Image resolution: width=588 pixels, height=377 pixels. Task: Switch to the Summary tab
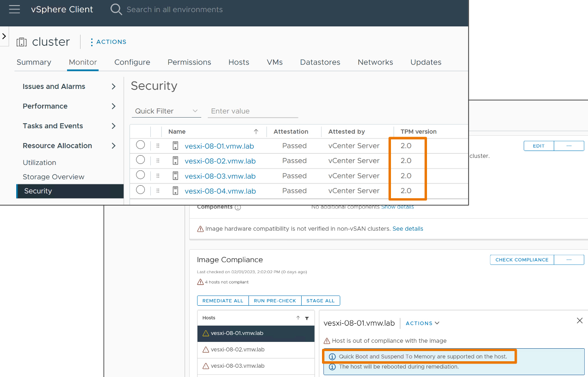click(x=34, y=62)
